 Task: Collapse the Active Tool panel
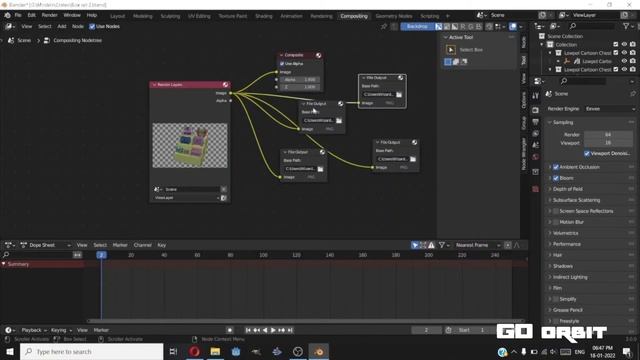click(x=461, y=37)
